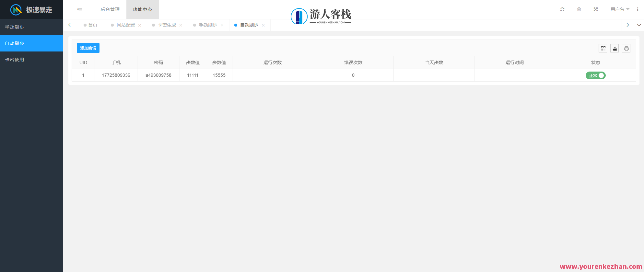Click the 状态 column header
Screen dimensions: 644x272
pos(596,62)
